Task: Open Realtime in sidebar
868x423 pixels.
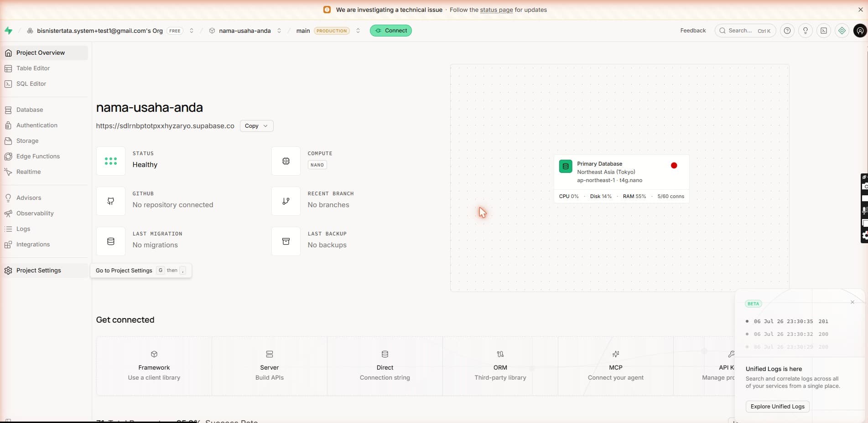Action: (x=45, y=172)
